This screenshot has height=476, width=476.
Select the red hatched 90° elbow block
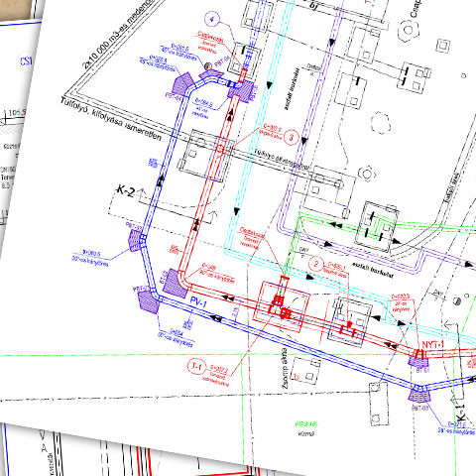tap(175, 284)
